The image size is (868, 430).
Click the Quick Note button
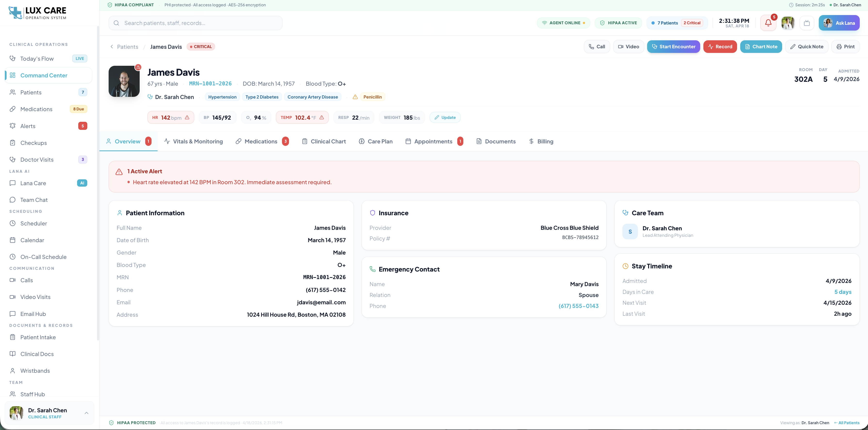(x=807, y=47)
